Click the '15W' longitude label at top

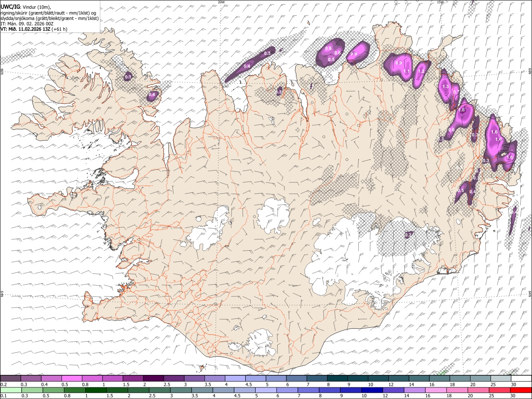pyautogui.click(x=440, y=2)
